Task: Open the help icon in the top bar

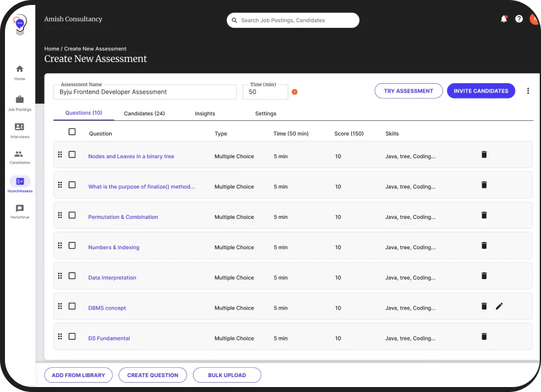Action: click(x=519, y=19)
